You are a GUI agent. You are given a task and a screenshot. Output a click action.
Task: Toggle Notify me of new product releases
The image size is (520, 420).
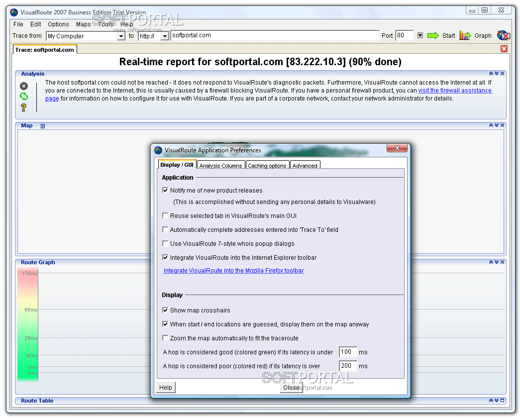[x=165, y=191]
